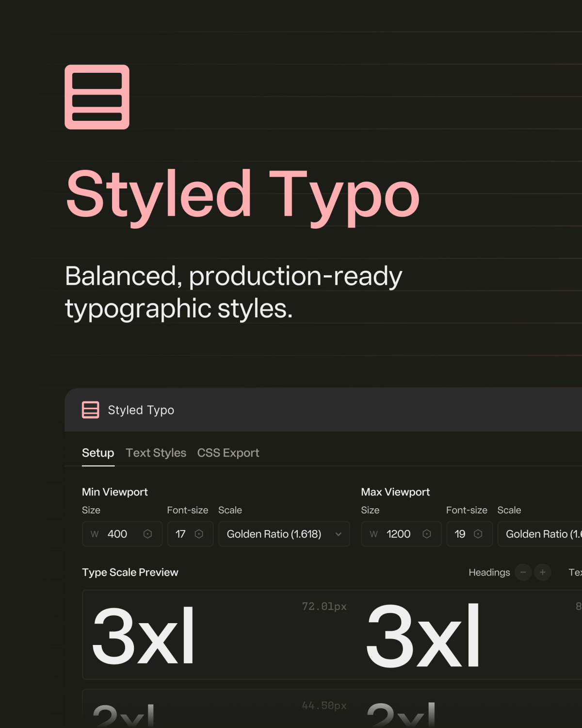The image size is (582, 728).
Task: Decrease Headings count with minus button
Action: pyautogui.click(x=523, y=572)
